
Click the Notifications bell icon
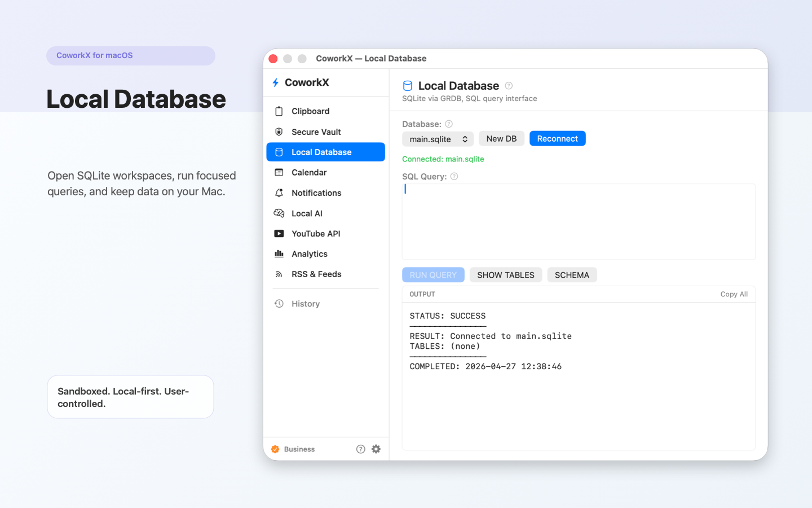click(x=279, y=192)
